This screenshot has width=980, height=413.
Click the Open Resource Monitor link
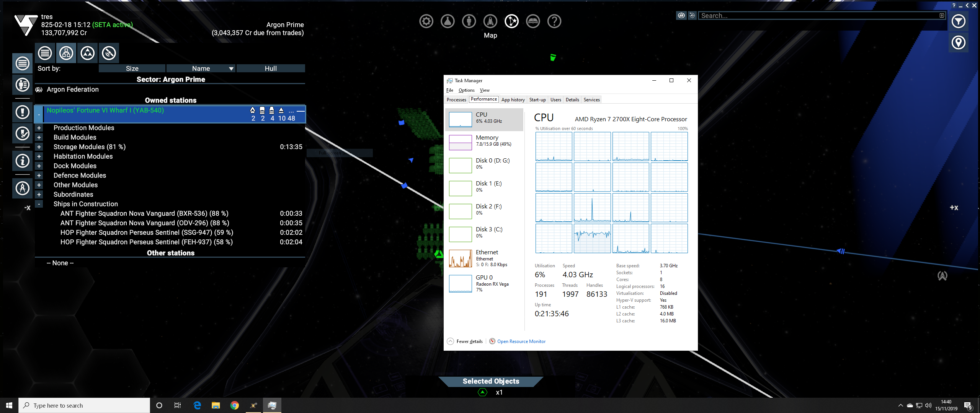coord(521,341)
